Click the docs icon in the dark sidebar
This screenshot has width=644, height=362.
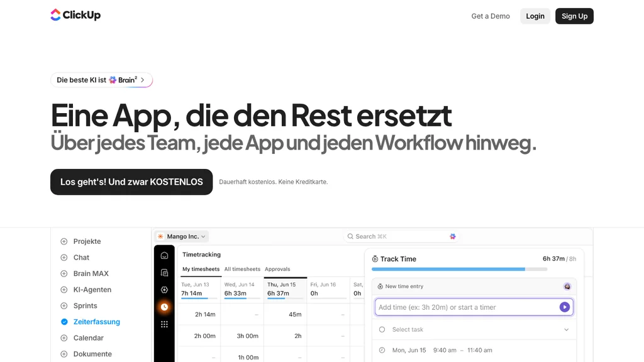point(164,273)
